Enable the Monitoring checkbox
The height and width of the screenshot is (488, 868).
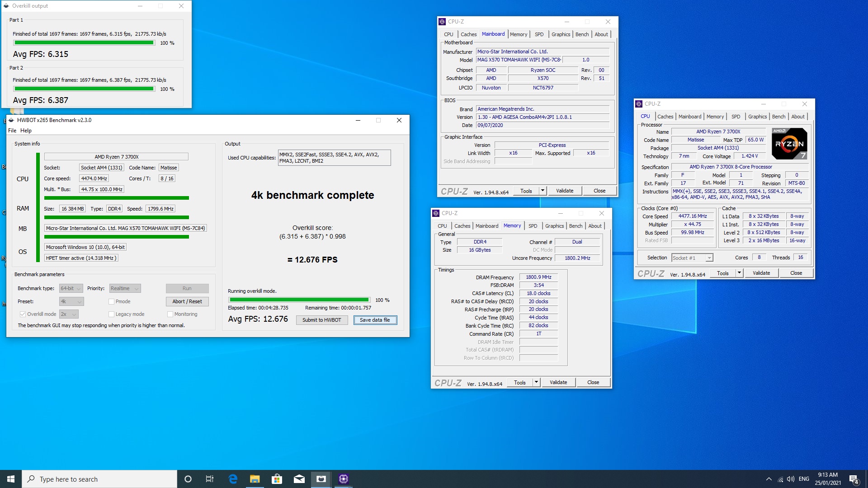coord(170,314)
